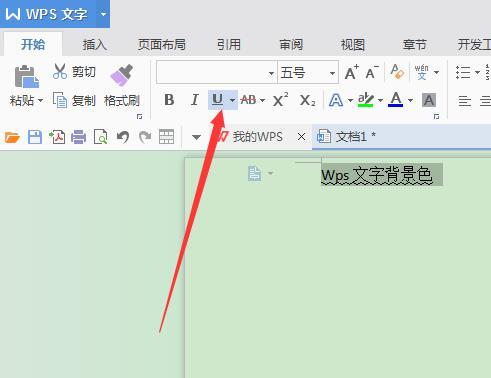Toggle Underline formatting button

click(218, 100)
